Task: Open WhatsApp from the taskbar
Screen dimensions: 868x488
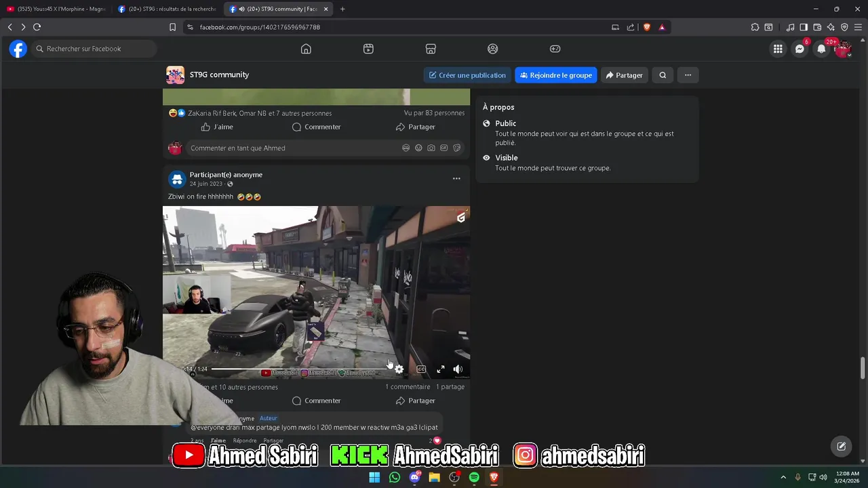Action: [x=395, y=477]
